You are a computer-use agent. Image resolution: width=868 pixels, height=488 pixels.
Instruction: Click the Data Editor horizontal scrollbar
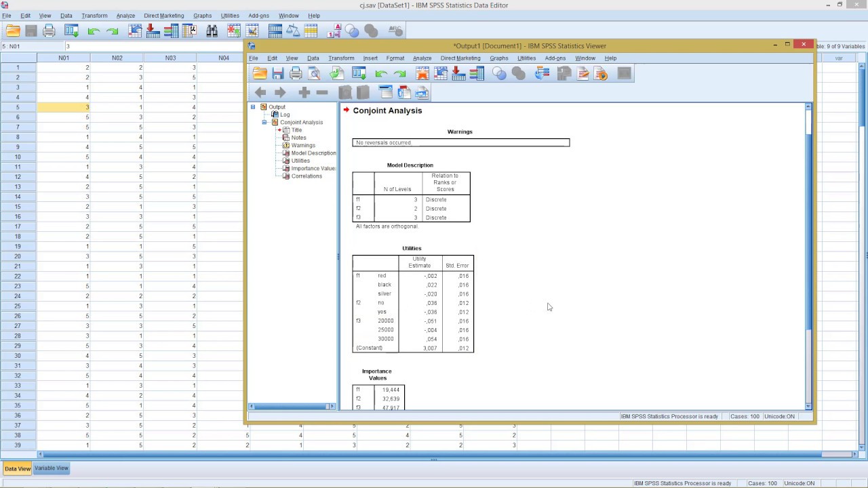point(448,454)
